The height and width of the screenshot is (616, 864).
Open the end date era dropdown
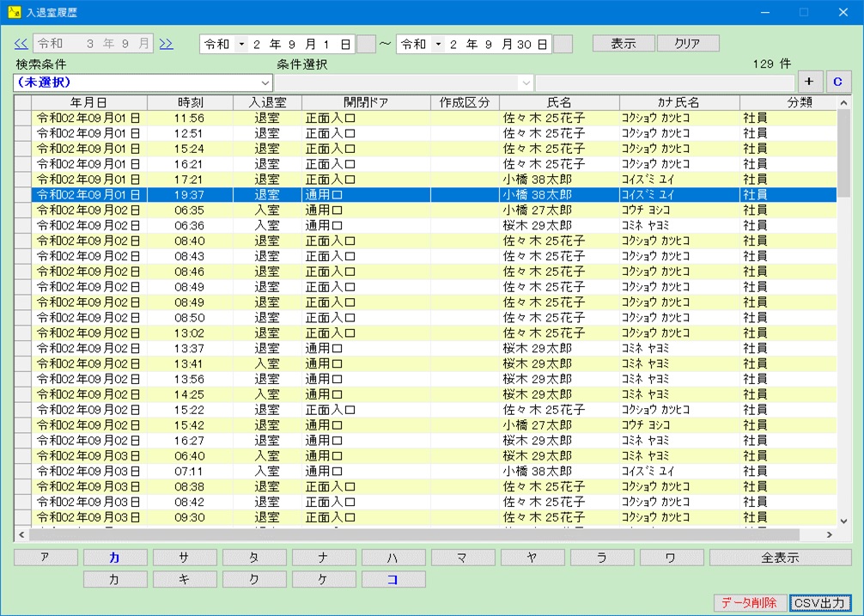click(x=438, y=45)
